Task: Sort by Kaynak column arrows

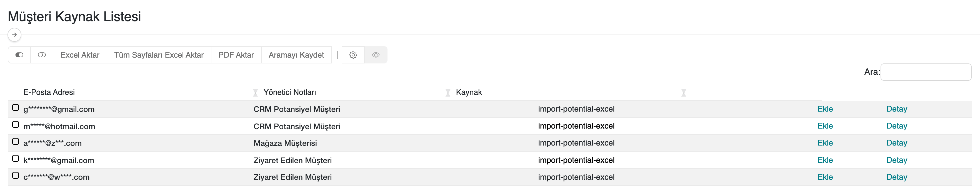Action: click(684, 93)
